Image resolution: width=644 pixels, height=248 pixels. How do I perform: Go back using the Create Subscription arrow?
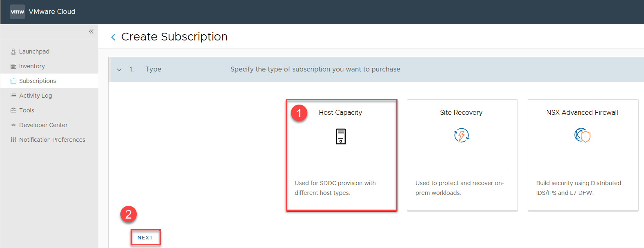coord(113,37)
